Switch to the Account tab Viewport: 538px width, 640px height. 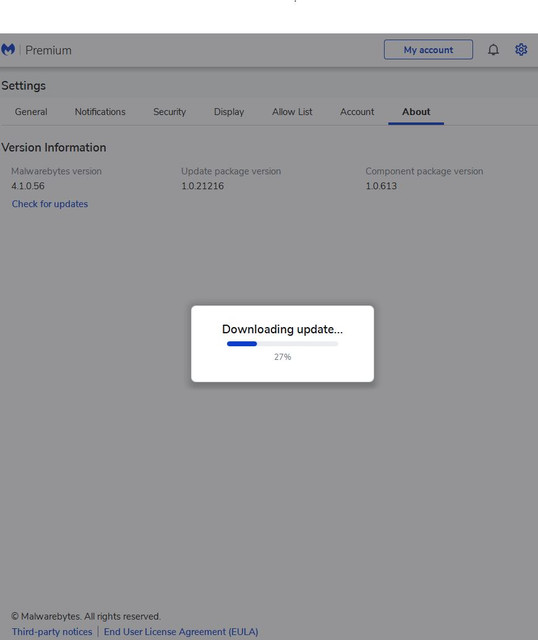[357, 112]
